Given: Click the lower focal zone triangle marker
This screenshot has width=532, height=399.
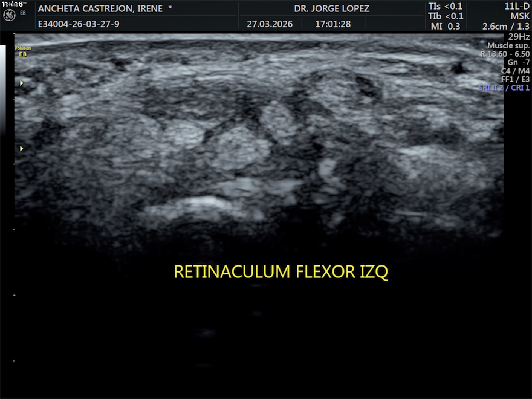Looking at the screenshot, I should pyautogui.click(x=21, y=148).
